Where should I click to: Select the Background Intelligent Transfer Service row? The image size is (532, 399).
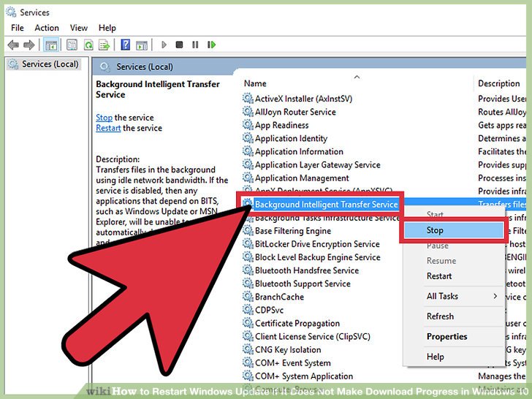[326, 205]
